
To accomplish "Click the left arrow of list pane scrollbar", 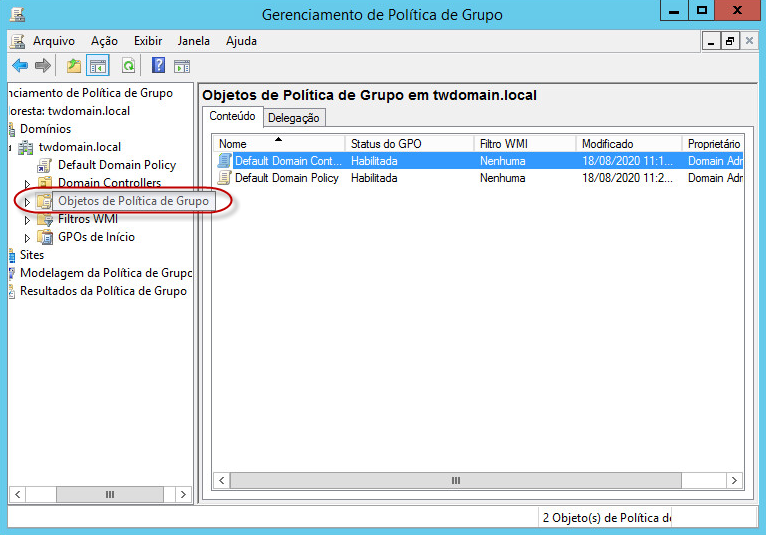I will tap(222, 481).
